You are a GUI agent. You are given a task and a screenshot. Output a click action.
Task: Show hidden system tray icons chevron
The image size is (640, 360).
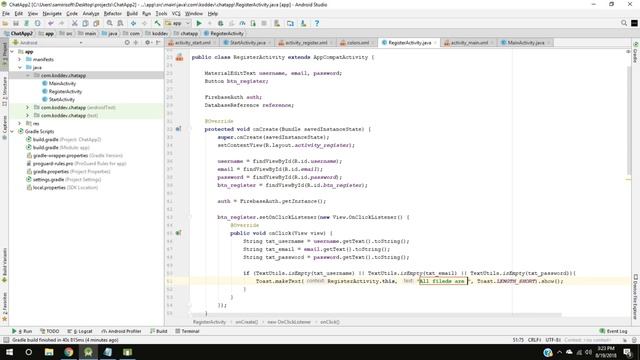click(x=559, y=352)
